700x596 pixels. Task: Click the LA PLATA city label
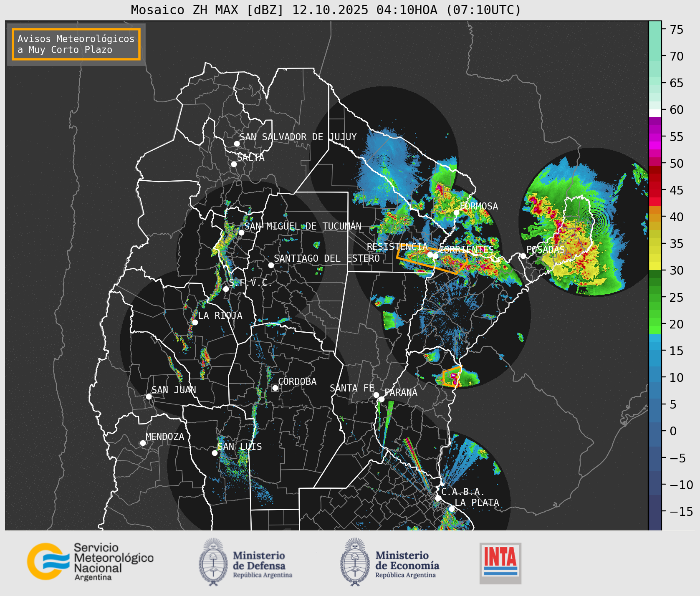[x=477, y=503]
